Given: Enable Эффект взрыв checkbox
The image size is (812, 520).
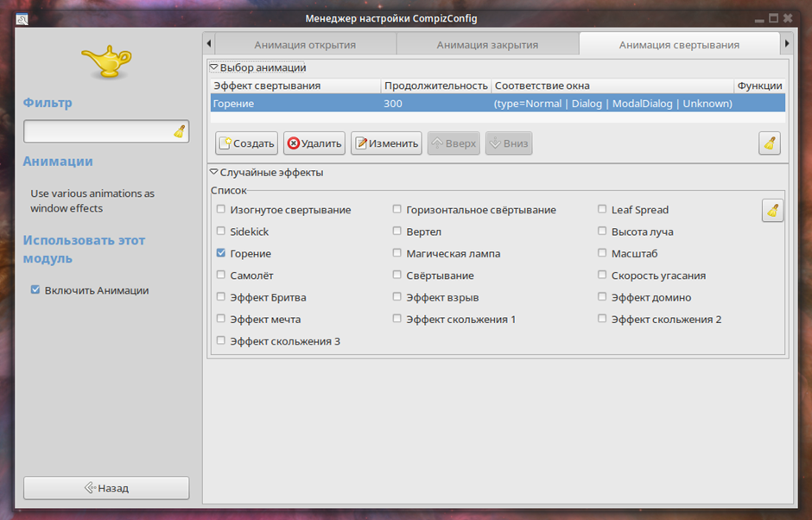Looking at the screenshot, I should coord(397,297).
